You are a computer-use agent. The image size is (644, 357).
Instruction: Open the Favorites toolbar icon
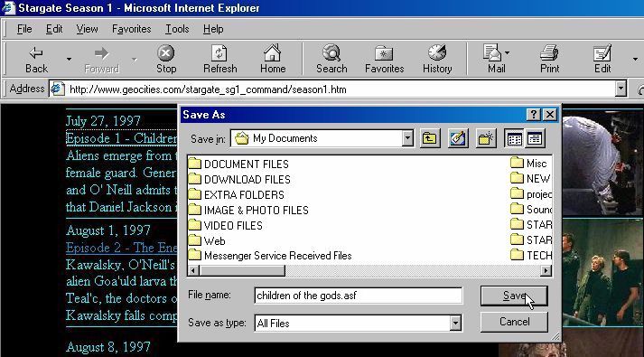(x=385, y=60)
